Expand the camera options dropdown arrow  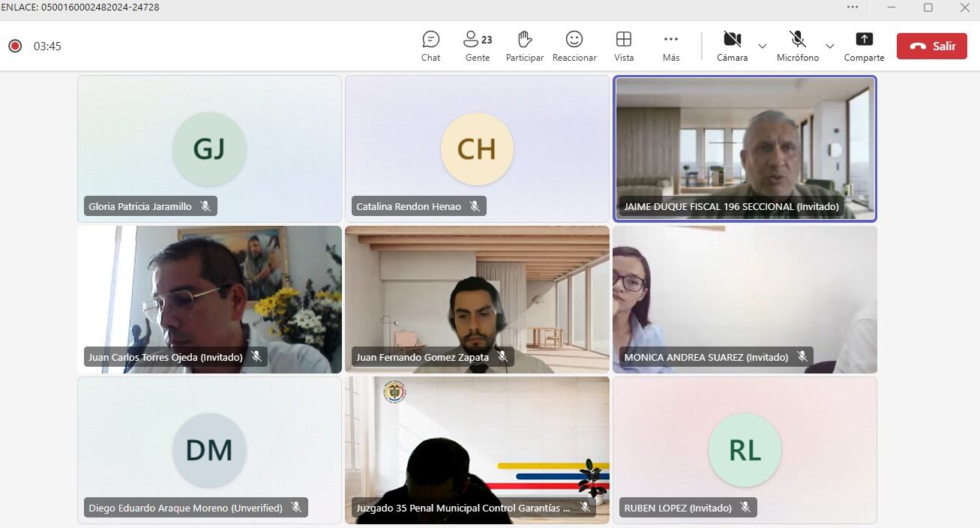click(763, 46)
